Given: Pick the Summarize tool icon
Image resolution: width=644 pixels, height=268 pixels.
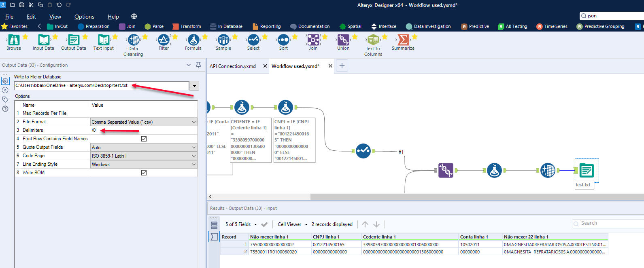Looking at the screenshot, I should (403, 40).
